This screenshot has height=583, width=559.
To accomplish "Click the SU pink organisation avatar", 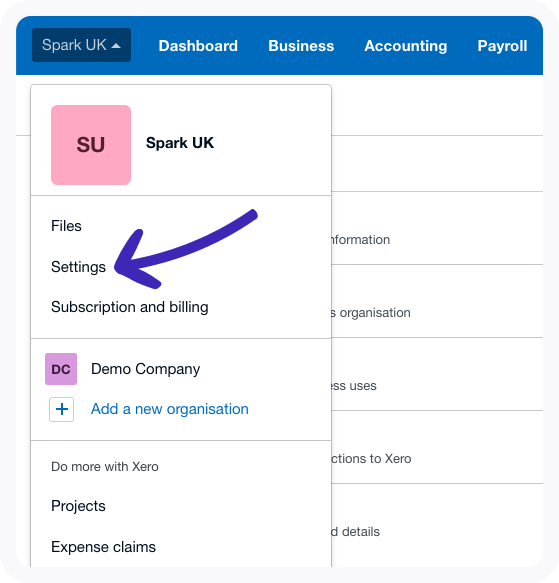I will pos(91,145).
